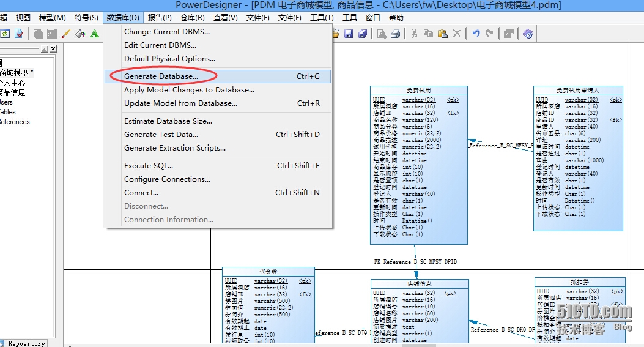Image resolution: width=644 pixels, height=347 pixels.
Task: Click the green A font tool
Action: point(94,34)
